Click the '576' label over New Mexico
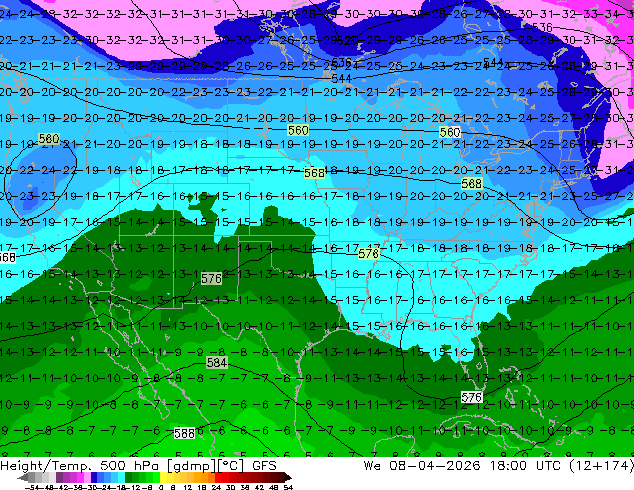The image size is (634, 490). tap(211, 279)
